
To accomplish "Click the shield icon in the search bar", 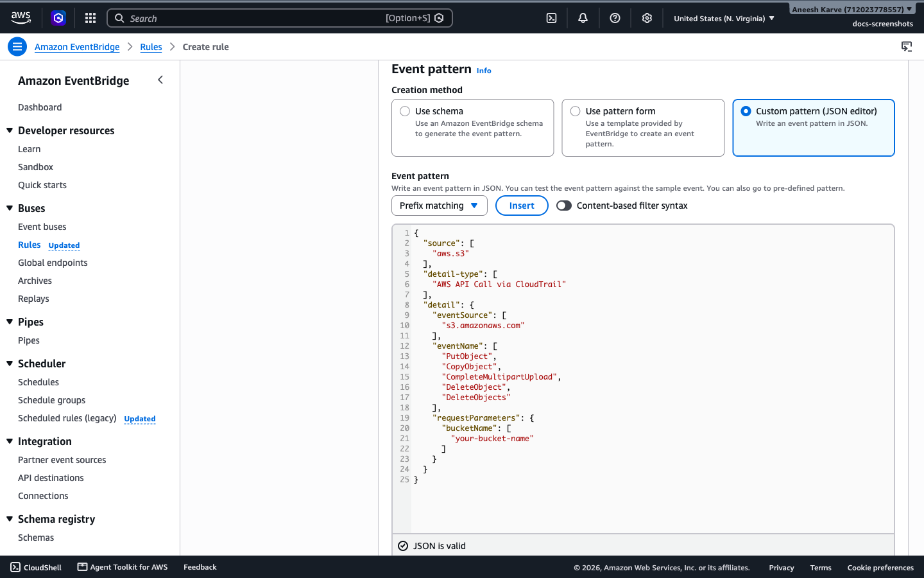I will coord(439,18).
